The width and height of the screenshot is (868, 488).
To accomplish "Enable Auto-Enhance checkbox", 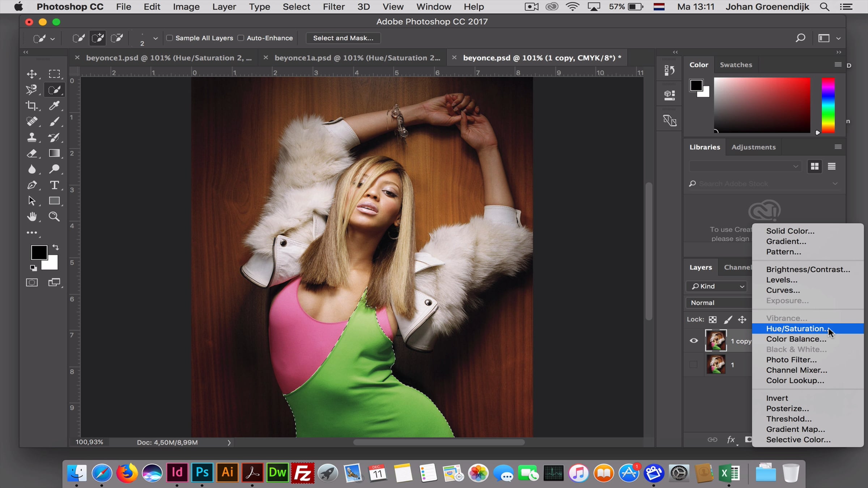I will click(241, 38).
